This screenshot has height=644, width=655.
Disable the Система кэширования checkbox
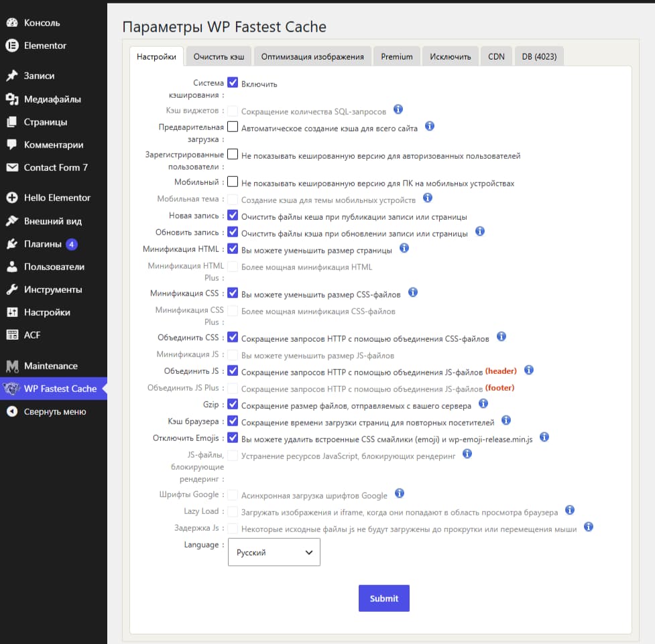point(233,82)
